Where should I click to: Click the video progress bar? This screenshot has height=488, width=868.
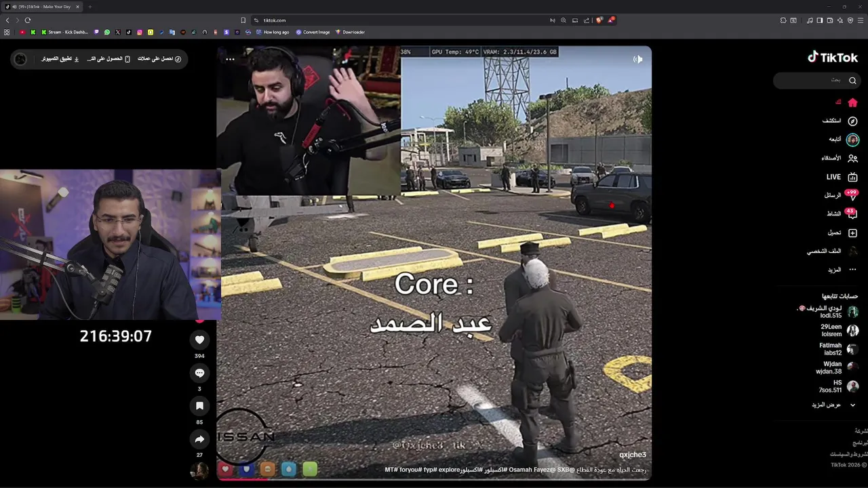pyautogui.click(x=434, y=479)
